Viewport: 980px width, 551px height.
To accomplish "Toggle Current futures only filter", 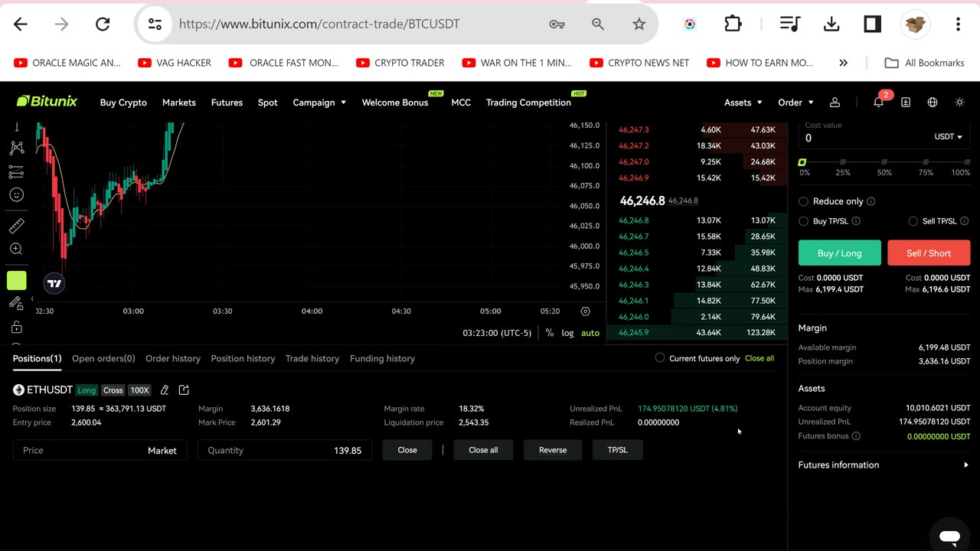I will point(660,358).
